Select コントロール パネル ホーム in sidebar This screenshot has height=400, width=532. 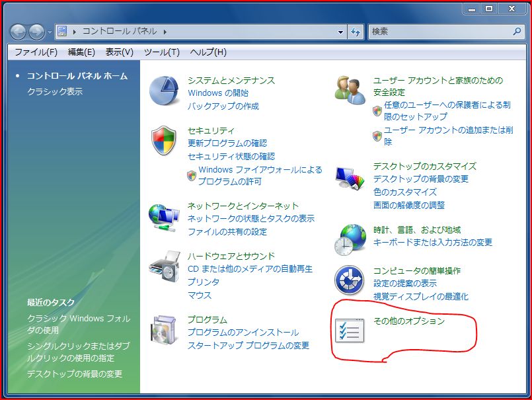77,76
